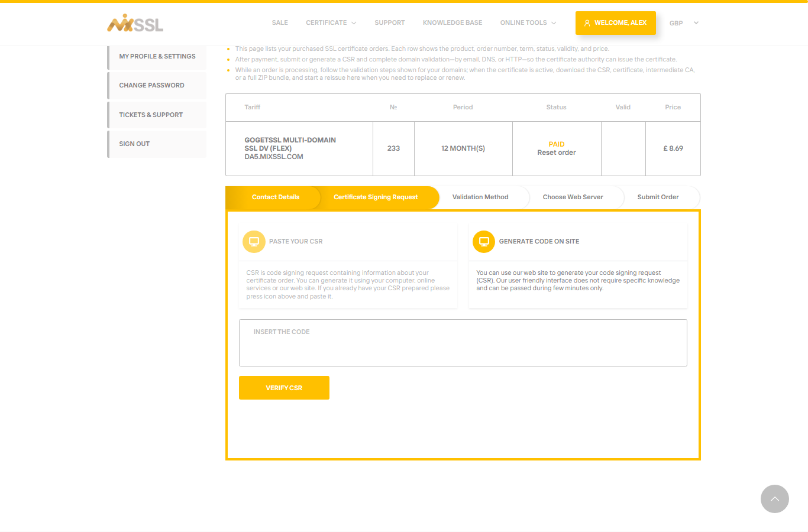Click the Price column header

coord(673,107)
